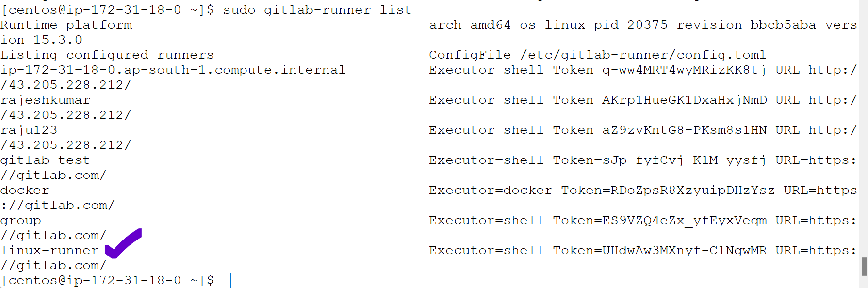
Task: Click the linux-runner runner name
Action: pos(49,250)
